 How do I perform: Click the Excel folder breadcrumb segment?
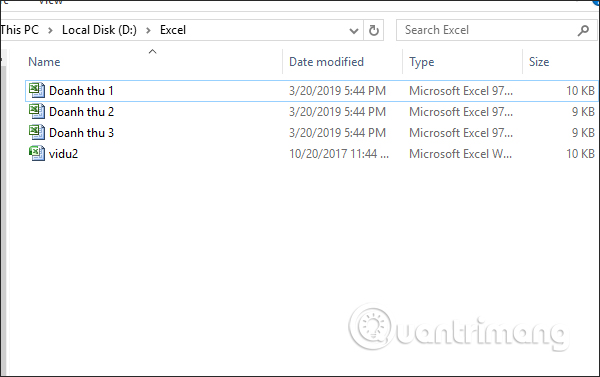pyautogui.click(x=173, y=30)
